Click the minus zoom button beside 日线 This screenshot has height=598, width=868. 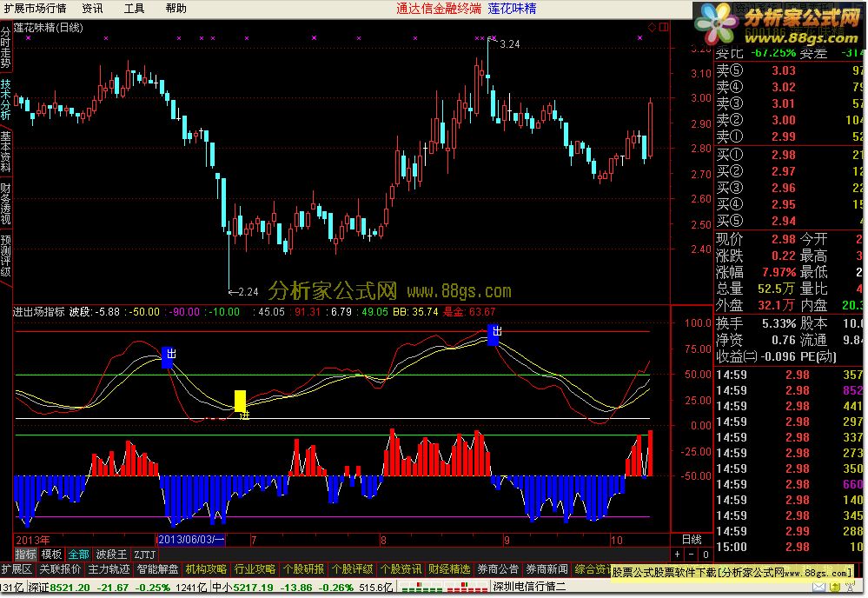click(x=692, y=555)
